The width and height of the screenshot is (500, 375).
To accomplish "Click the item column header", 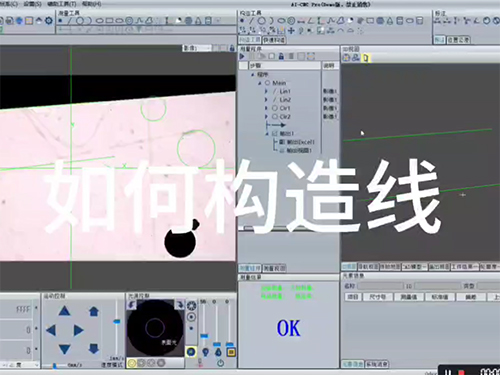I will click(353, 297).
